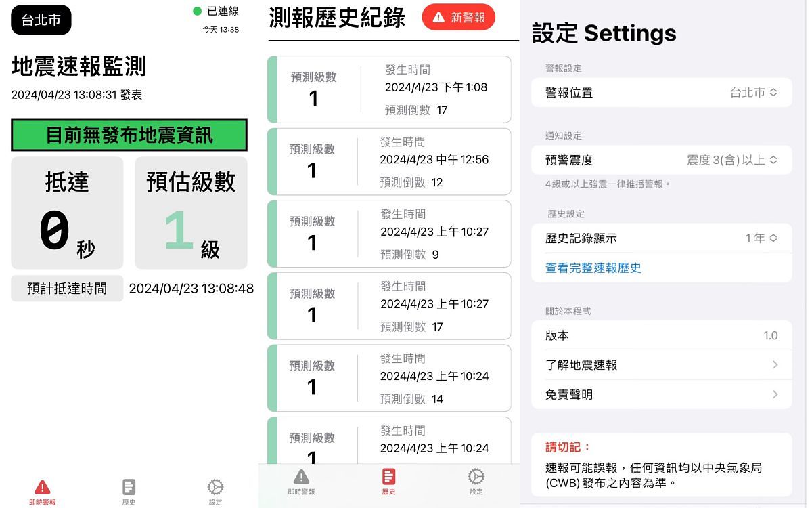Screen dimensions: 812x508
Task: Expand the 歷史記錄顯示 1年 selector
Action: (761, 238)
